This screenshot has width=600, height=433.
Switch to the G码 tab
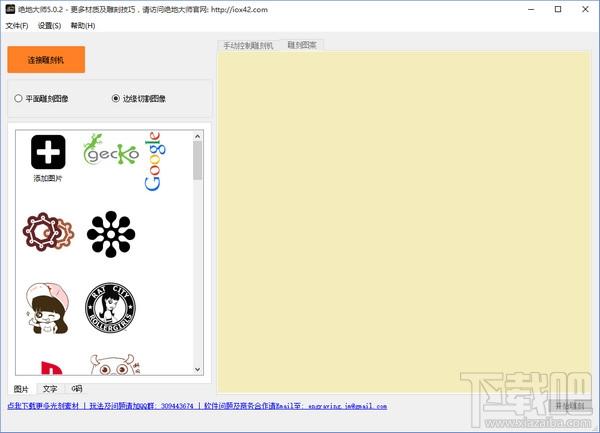(76, 388)
